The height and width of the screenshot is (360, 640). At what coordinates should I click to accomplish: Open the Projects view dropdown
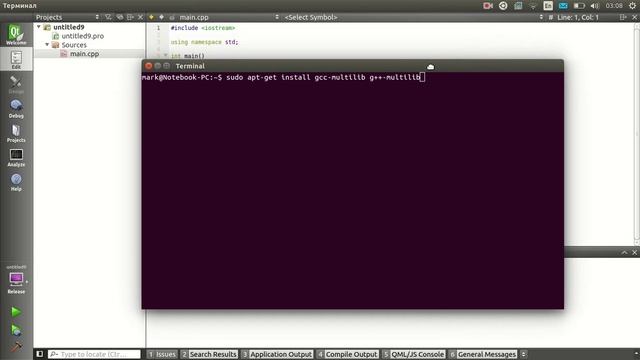coord(67,17)
